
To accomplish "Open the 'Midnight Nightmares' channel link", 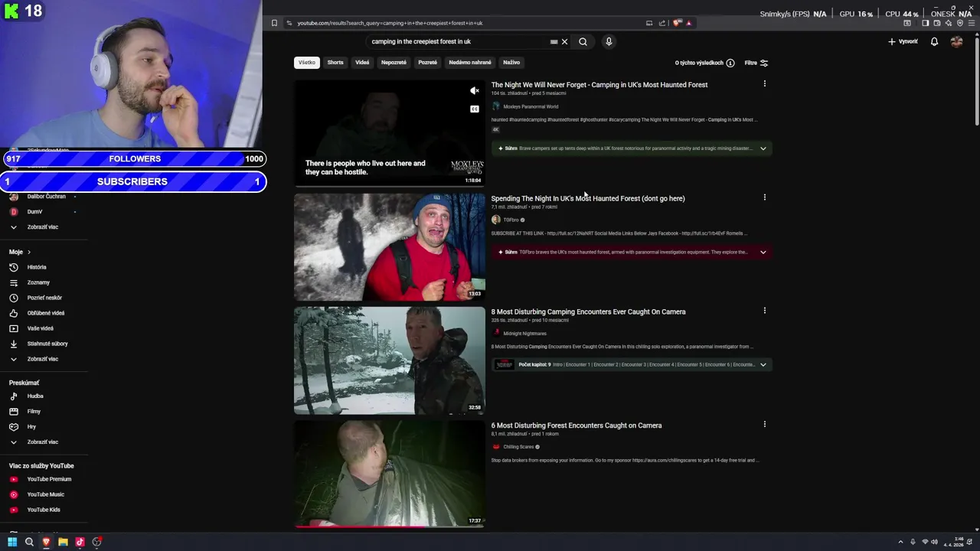I will (x=524, y=334).
